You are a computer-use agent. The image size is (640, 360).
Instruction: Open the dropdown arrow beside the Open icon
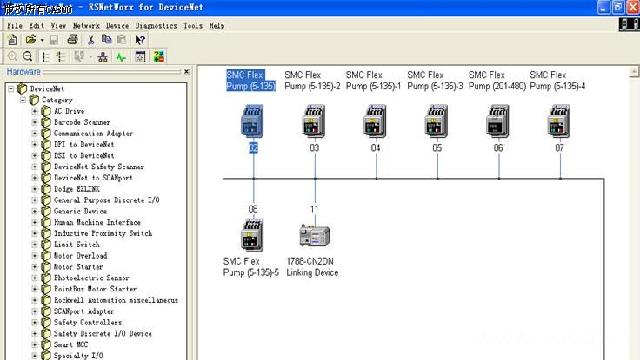coord(42,40)
